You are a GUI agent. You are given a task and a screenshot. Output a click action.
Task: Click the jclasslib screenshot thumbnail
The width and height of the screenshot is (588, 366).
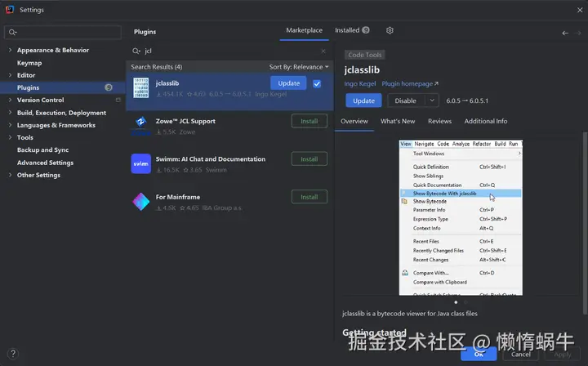point(461,218)
